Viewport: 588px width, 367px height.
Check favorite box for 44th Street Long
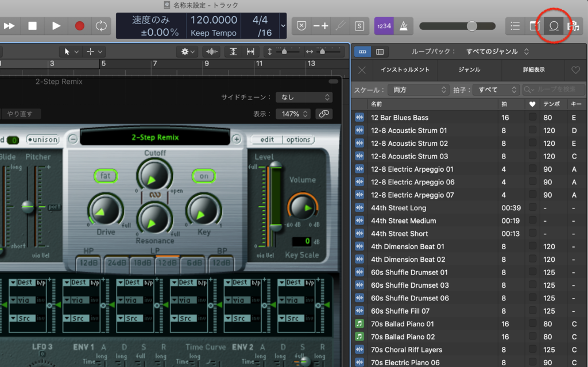pyautogui.click(x=532, y=207)
